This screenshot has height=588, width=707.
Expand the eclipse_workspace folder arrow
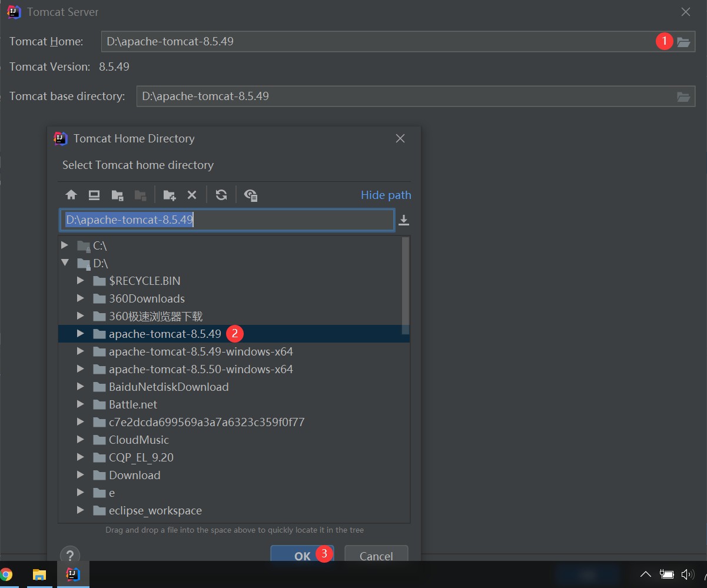point(81,510)
